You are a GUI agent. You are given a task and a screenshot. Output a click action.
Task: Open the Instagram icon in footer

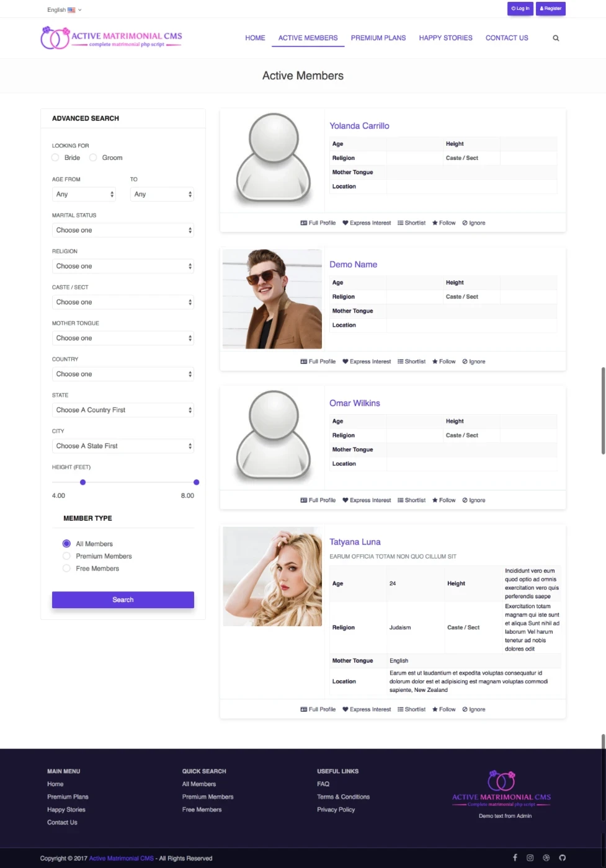[x=530, y=857]
